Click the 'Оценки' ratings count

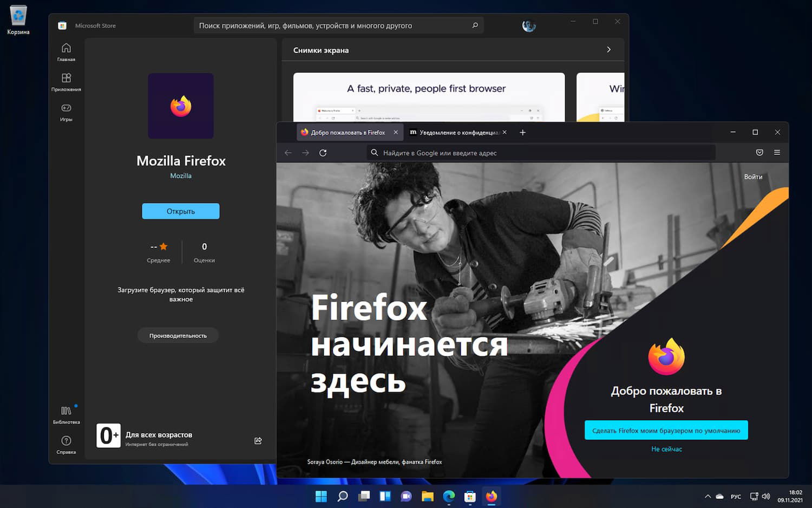coord(204,253)
